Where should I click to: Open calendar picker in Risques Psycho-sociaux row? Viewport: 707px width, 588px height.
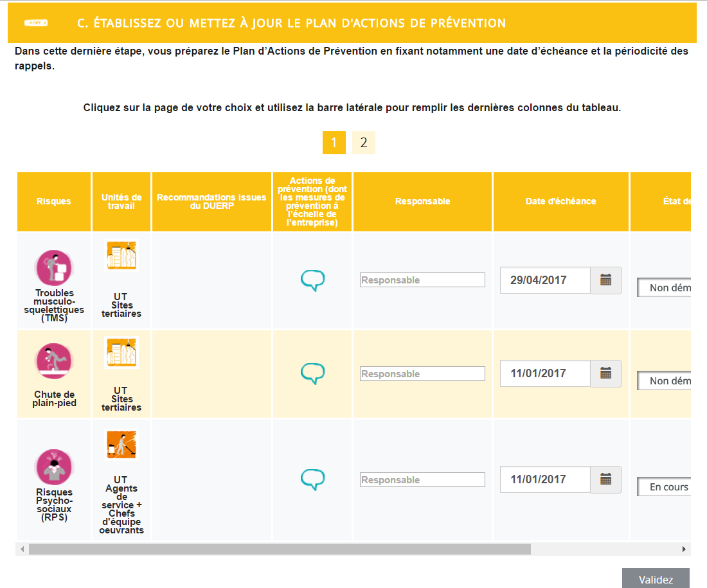pos(605,479)
